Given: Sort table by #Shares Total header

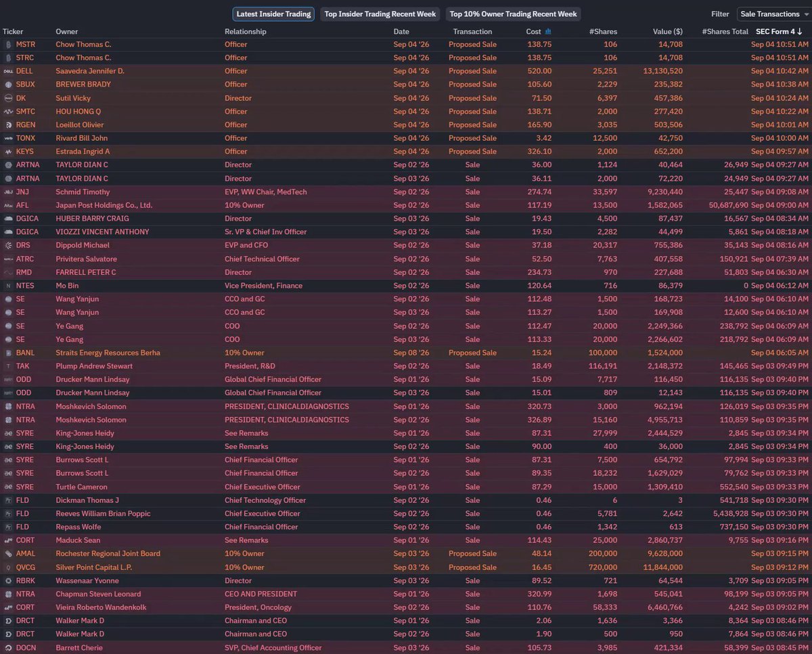Looking at the screenshot, I should 725,32.
